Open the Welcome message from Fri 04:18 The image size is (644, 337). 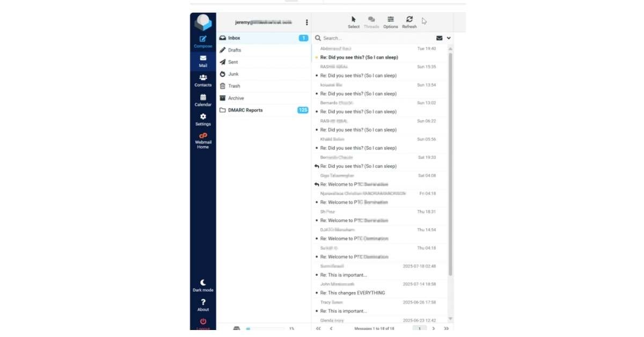pos(378,198)
